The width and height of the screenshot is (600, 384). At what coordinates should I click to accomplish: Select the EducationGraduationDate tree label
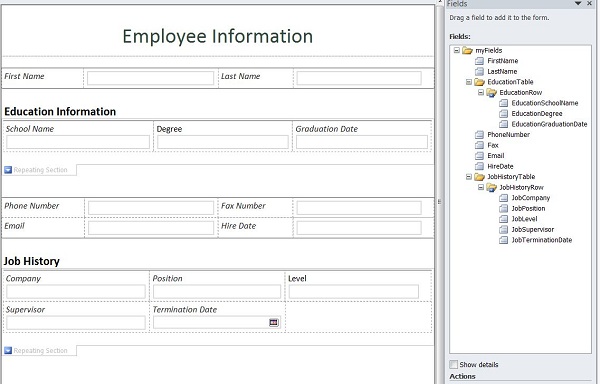pyautogui.click(x=549, y=124)
